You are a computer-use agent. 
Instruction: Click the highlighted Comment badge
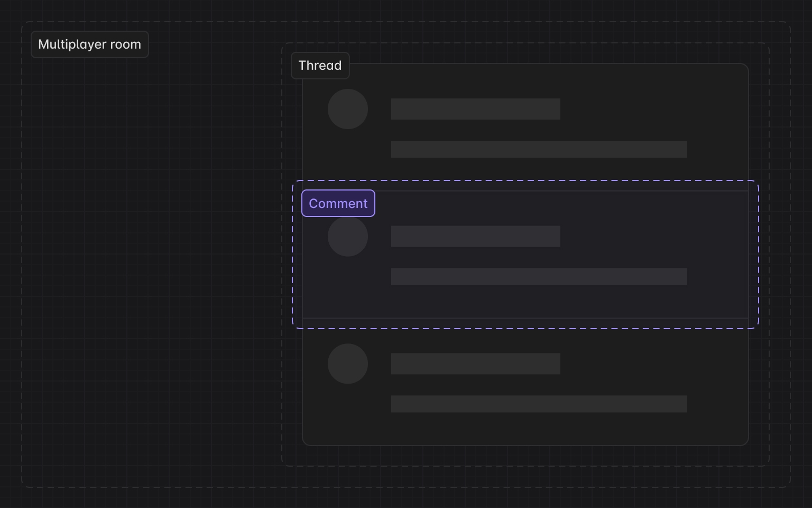pos(338,203)
